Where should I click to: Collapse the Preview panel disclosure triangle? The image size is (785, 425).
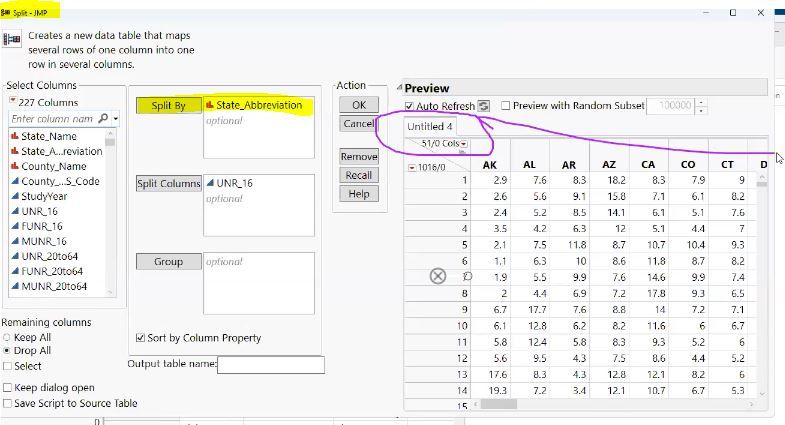click(400, 88)
